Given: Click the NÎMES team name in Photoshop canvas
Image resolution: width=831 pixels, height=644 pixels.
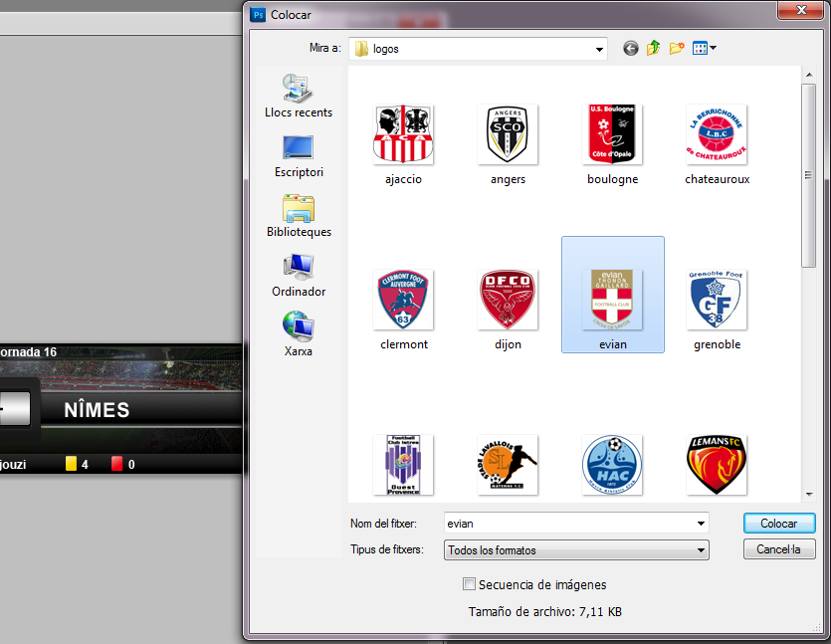Looking at the screenshot, I should coord(97,410).
